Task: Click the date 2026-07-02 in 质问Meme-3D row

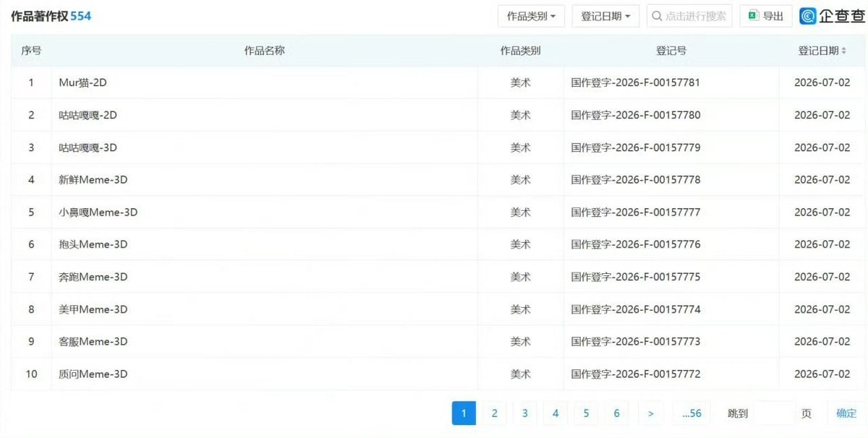Action: 822,374
